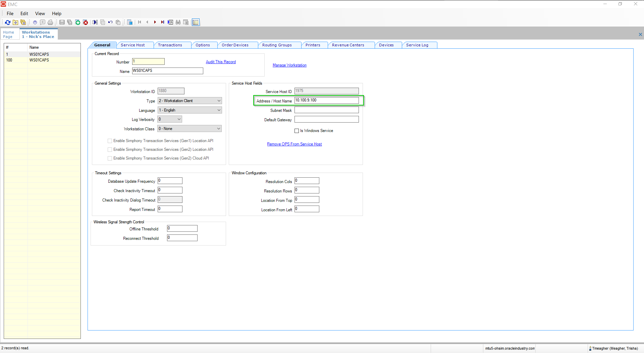Delete the record using the red X icon
Screen dimensions: 644x353
86,22
